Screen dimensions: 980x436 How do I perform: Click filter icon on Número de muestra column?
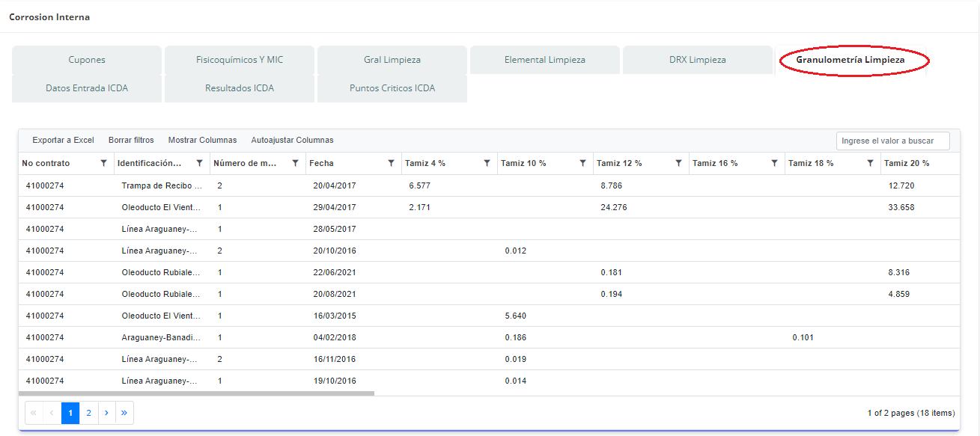(295, 163)
